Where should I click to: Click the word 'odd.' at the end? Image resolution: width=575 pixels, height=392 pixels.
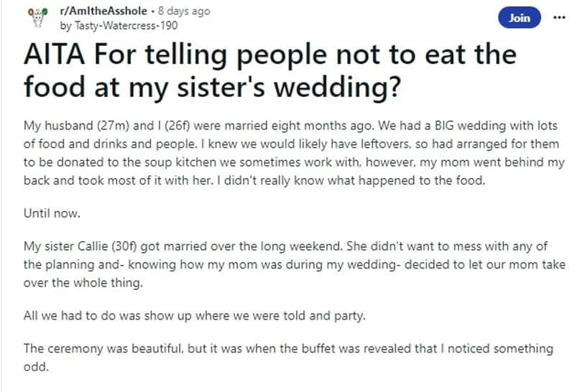[x=36, y=367]
